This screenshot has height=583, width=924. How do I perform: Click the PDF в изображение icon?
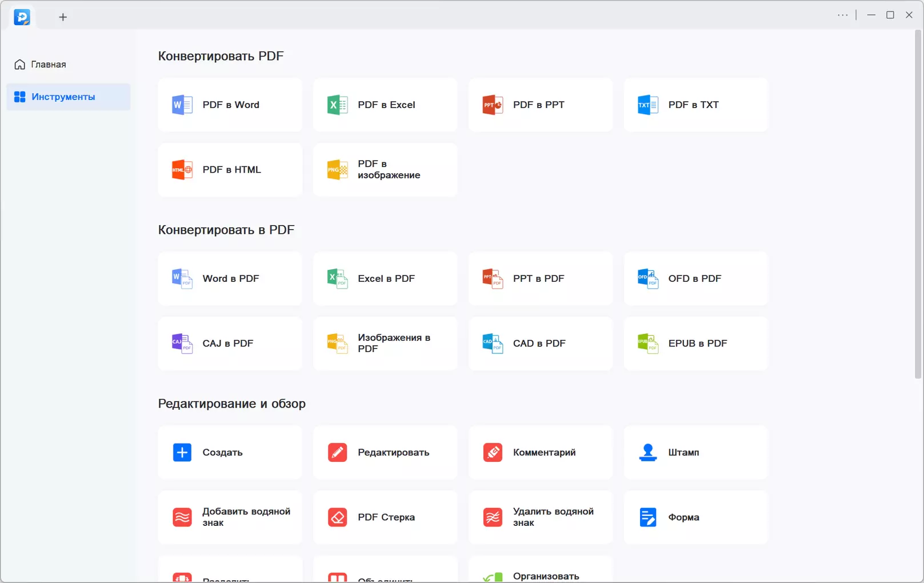(x=337, y=170)
